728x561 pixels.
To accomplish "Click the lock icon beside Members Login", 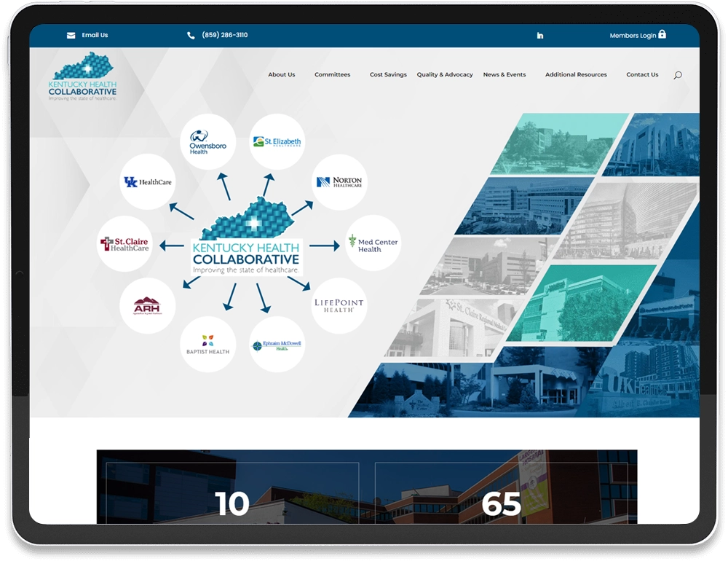I will (662, 34).
